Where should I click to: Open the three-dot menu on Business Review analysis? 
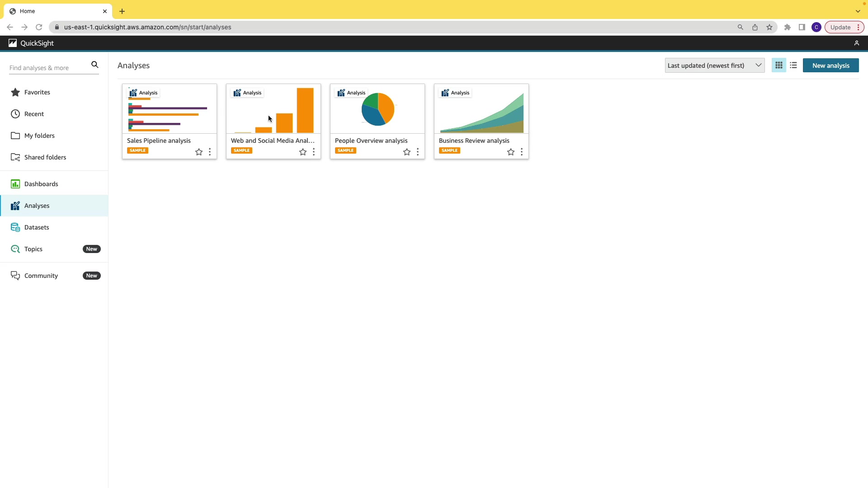coord(522,152)
